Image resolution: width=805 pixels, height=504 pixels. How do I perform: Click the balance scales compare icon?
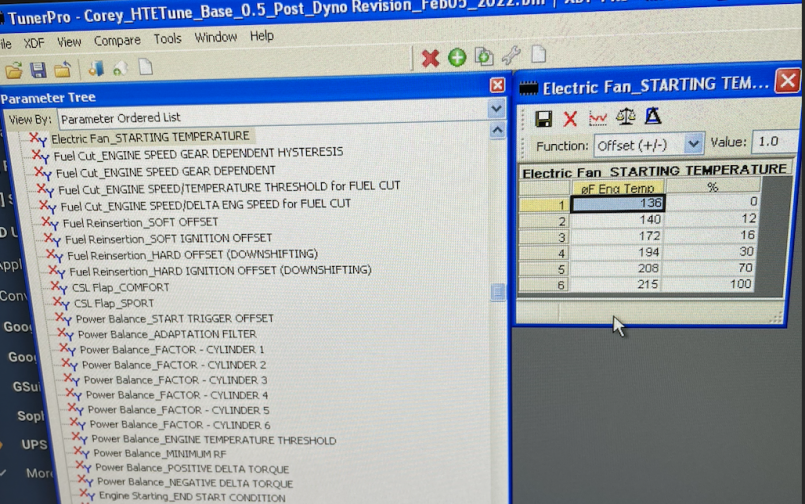[625, 117]
